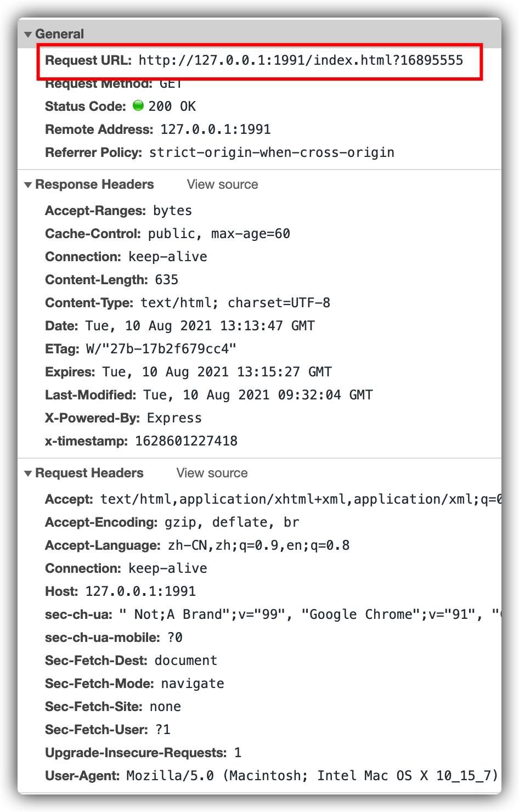The image size is (519, 812).
Task: Click the green status code indicator dot
Action: click(138, 106)
